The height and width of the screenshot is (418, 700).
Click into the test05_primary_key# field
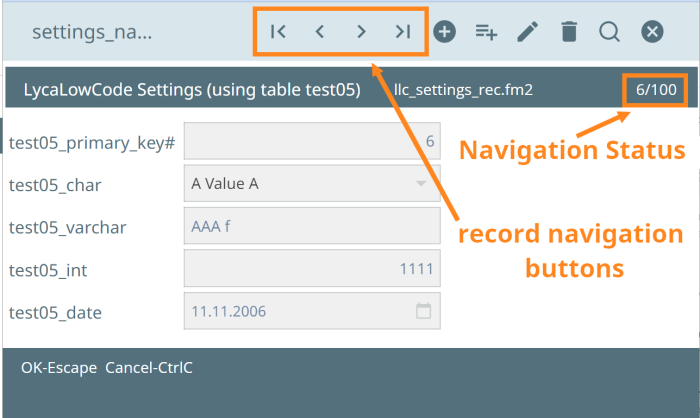[x=312, y=142]
